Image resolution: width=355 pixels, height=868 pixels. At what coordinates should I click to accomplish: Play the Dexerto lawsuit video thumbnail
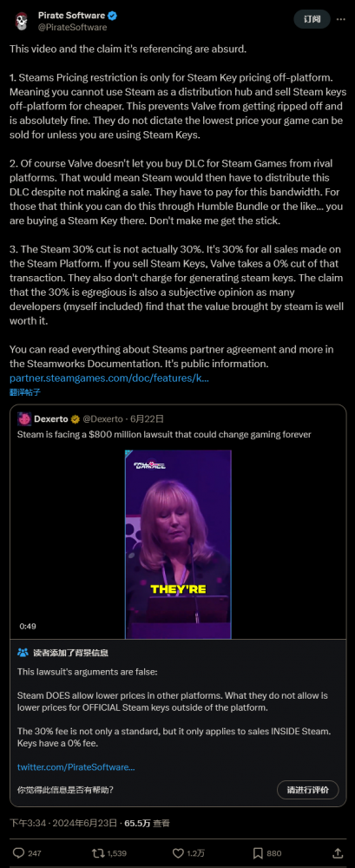point(178,544)
